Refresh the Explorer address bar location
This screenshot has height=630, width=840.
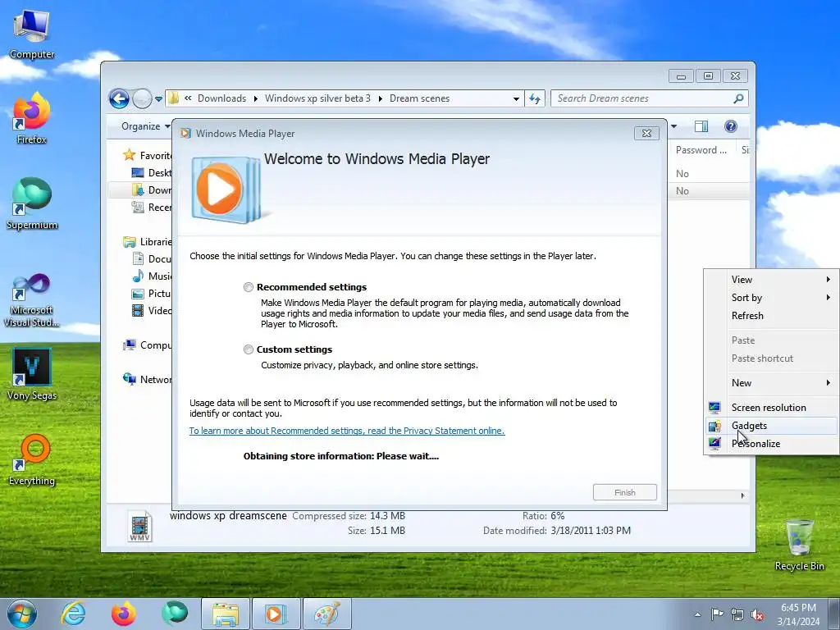pos(535,98)
